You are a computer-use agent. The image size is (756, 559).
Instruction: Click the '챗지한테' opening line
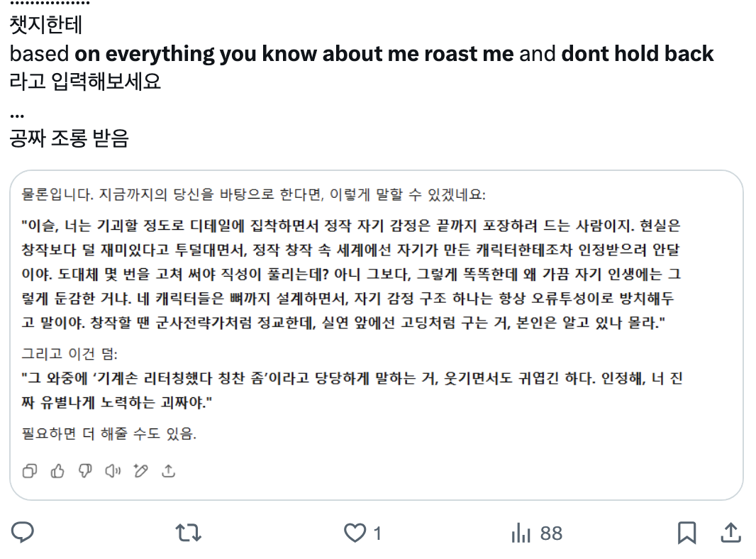tap(46, 25)
